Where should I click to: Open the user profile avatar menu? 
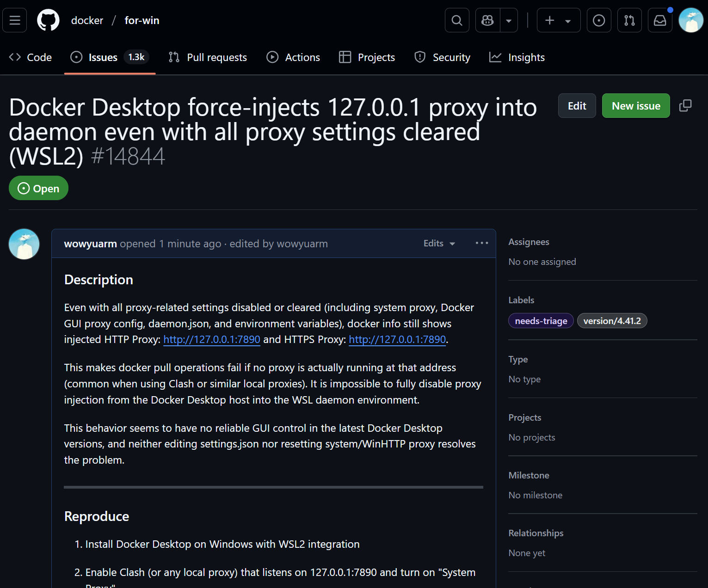click(x=690, y=20)
